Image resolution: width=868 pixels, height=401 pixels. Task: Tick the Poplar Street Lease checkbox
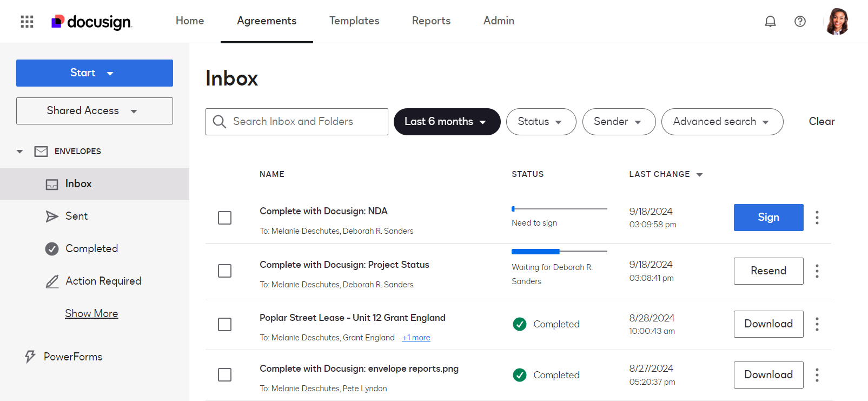point(224,324)
